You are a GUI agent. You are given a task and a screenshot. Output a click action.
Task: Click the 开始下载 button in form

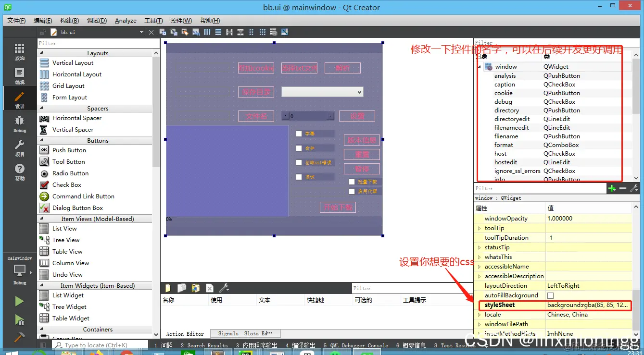[x=338, y=207]
